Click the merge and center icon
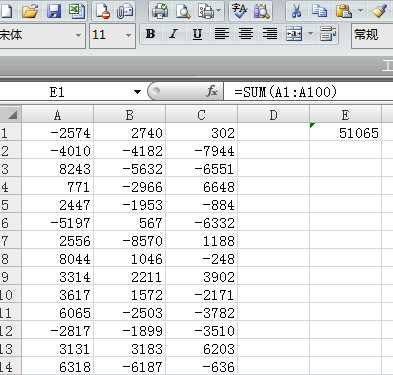The width and height of the screenshot is (393, 375). [x=294, y=34]
